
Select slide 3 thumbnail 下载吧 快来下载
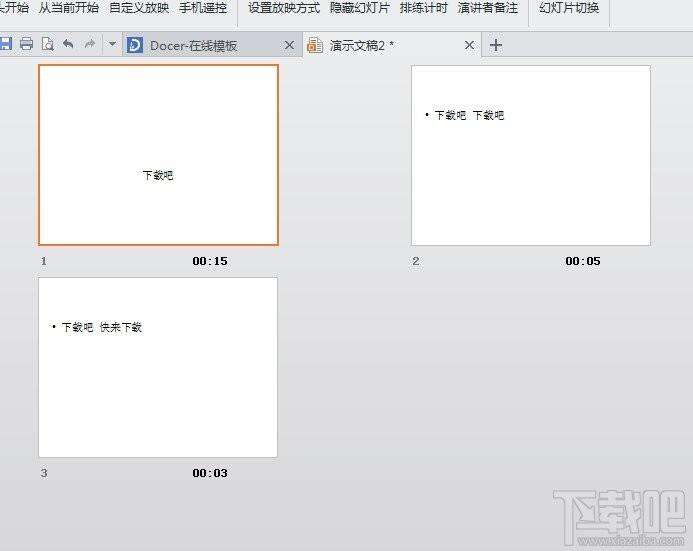[x=158, y=367]
